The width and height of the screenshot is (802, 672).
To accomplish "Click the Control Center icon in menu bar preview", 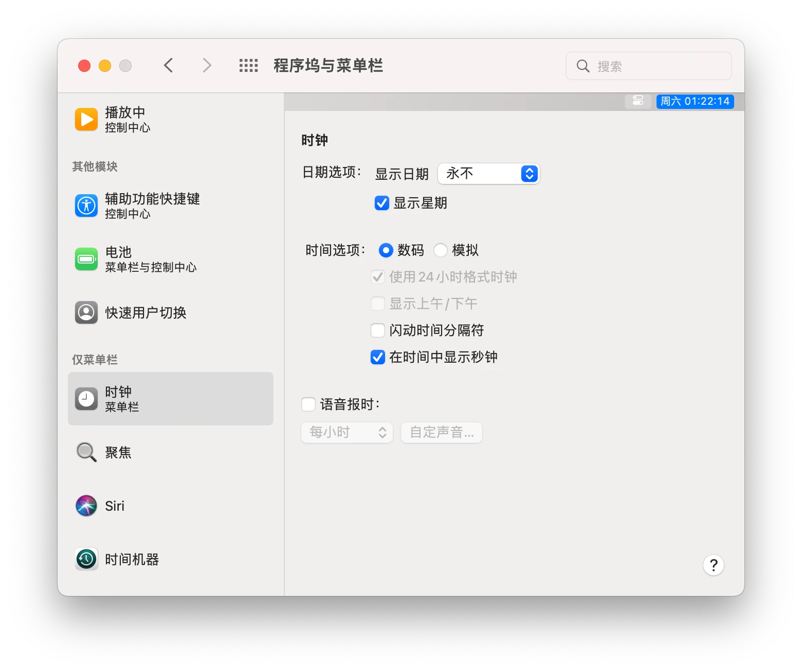I will pyautogui.click(x=637, y=101).
